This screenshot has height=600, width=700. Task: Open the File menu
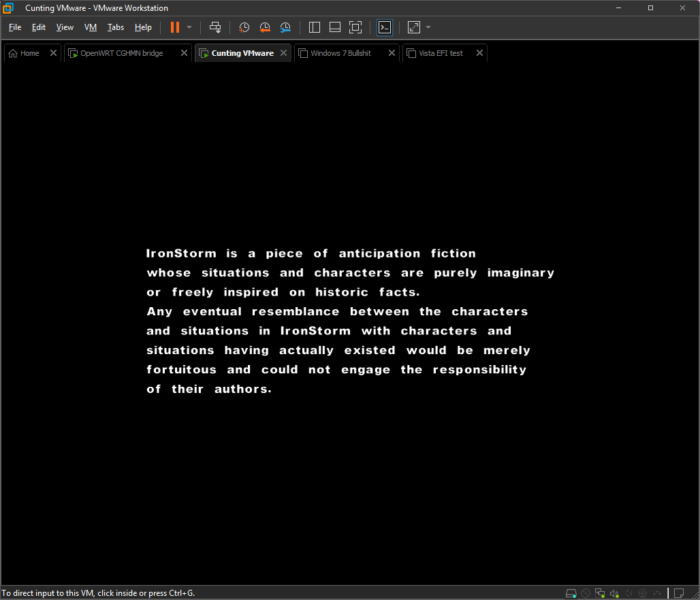click(x=15, y=27)
